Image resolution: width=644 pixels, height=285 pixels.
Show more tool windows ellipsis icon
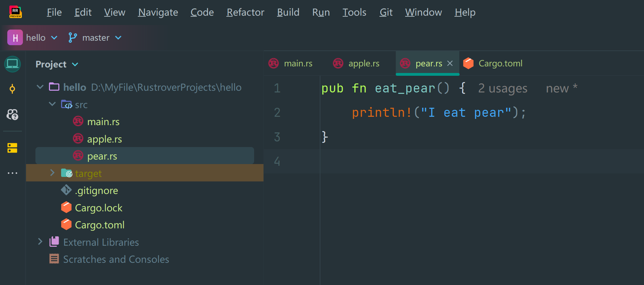point(12,173)
